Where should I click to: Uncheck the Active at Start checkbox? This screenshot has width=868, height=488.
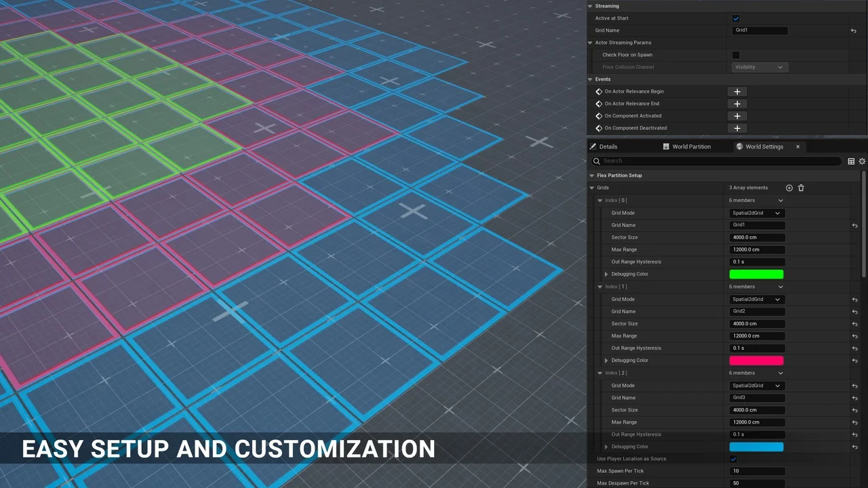[x=736, y=18]
